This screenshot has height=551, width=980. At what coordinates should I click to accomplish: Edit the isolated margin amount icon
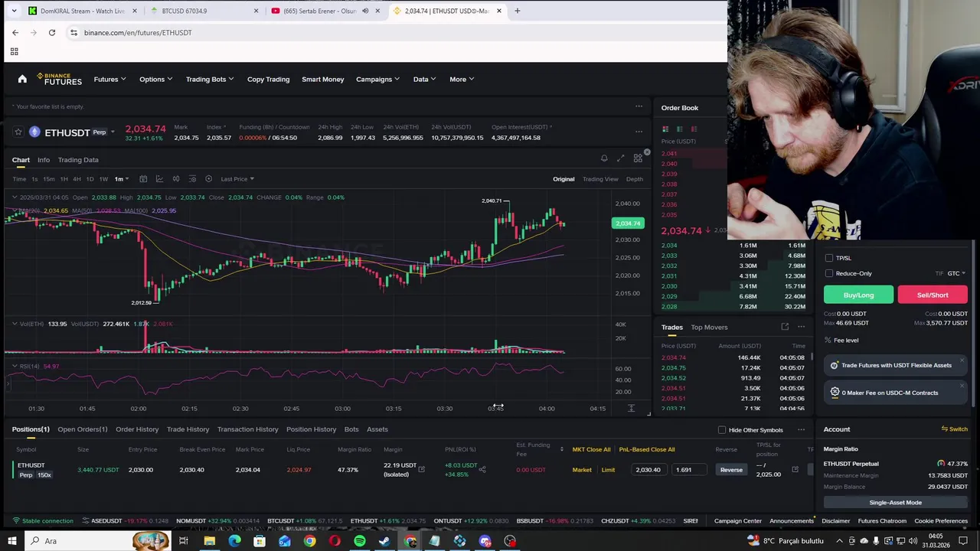click(421, 470)
